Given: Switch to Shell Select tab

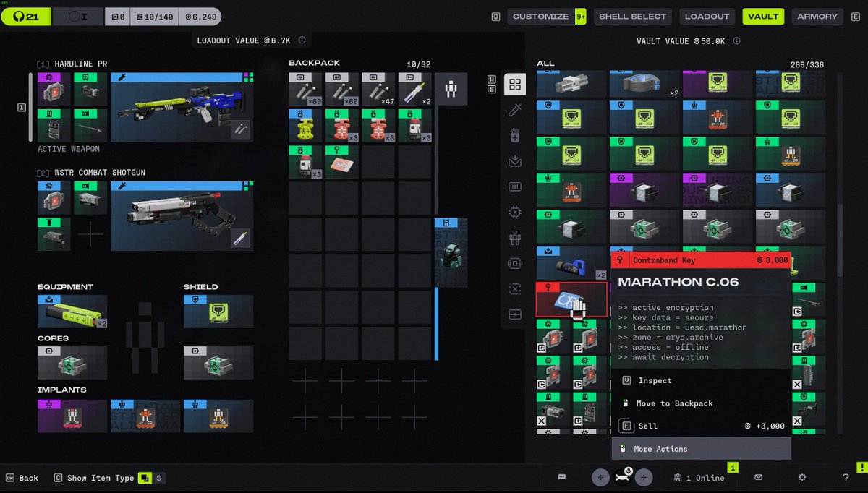Looking at the screenshot, I should coord(632,16).
